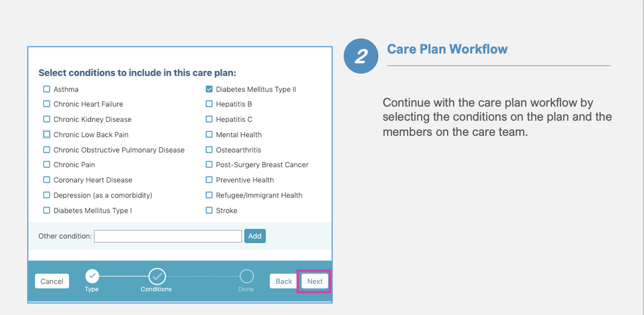
Task: Click the Type step checkmark circle
Action: pyautogui.click(x=92, y=277)
